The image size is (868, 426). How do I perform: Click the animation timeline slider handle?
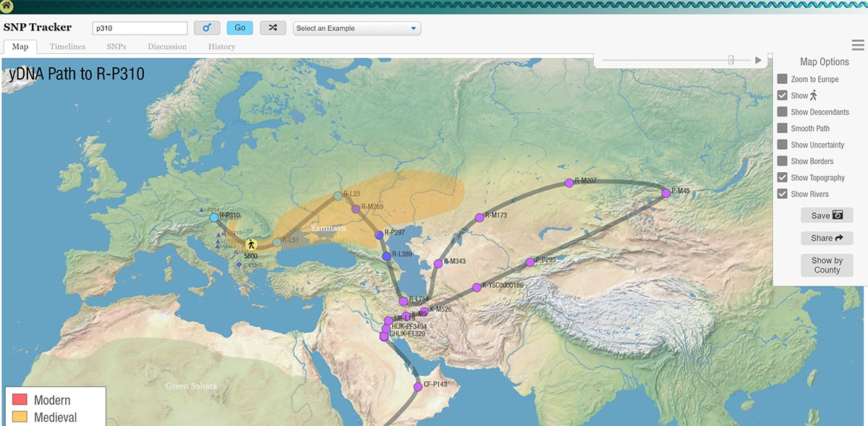(x=731, y=61)
